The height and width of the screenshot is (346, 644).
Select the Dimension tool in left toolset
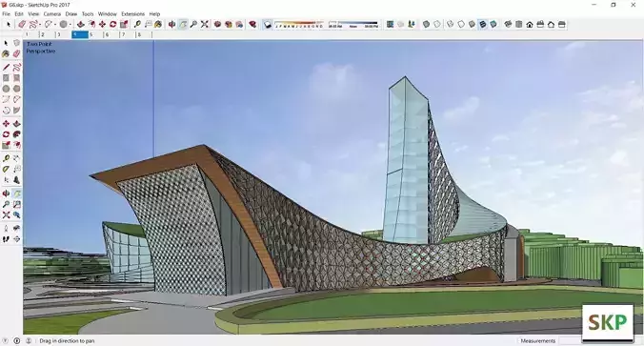tap(16, 158)
